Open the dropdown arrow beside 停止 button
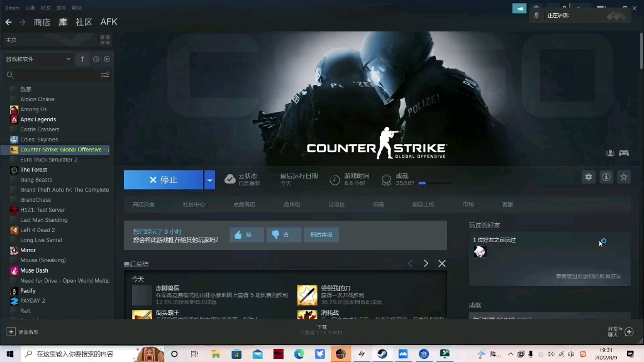 (x=209, y=180)
